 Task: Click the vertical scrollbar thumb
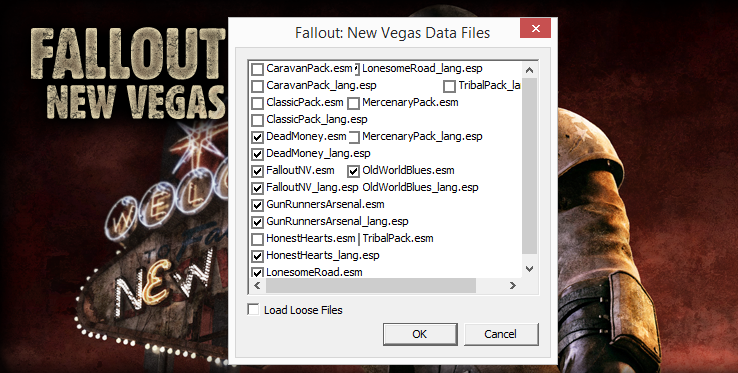pyautogui.click(x=529, y=166)
